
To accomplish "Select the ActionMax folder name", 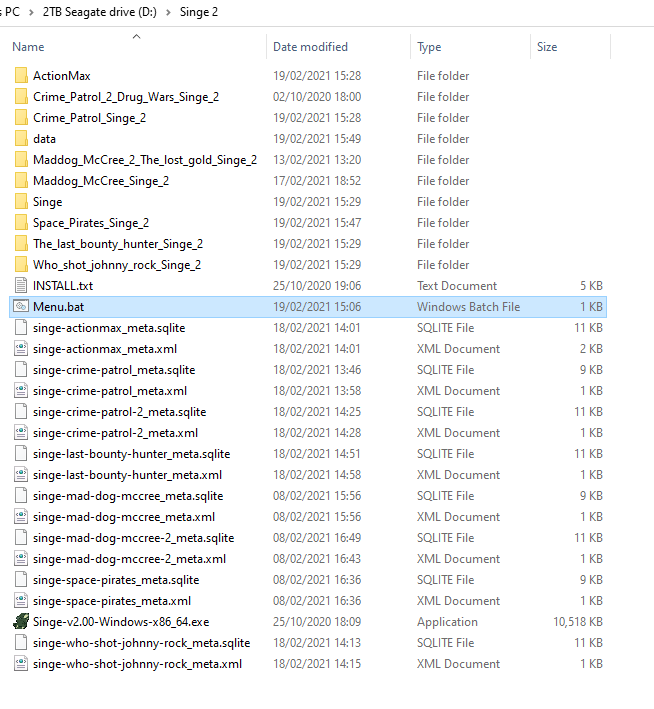I will point(62,76).
